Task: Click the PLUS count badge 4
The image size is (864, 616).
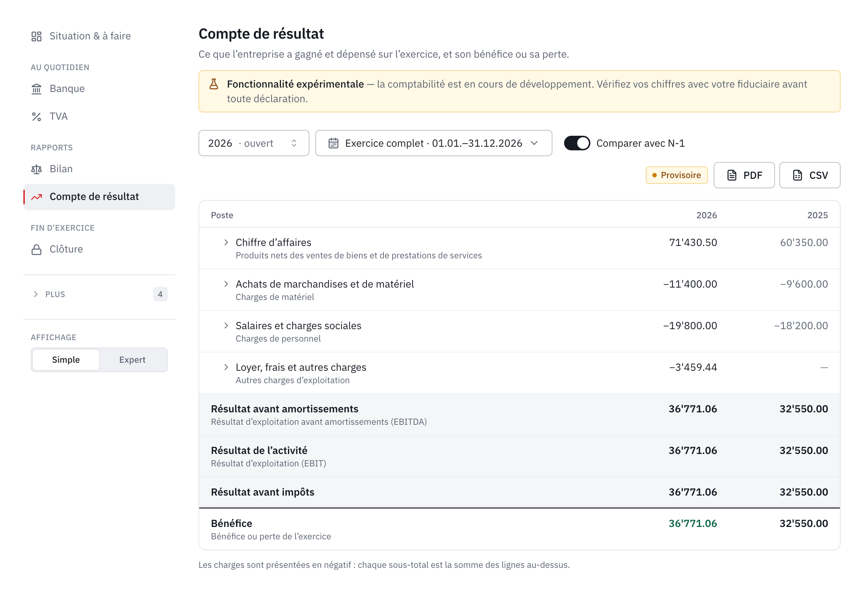Action: coord(161,294)
